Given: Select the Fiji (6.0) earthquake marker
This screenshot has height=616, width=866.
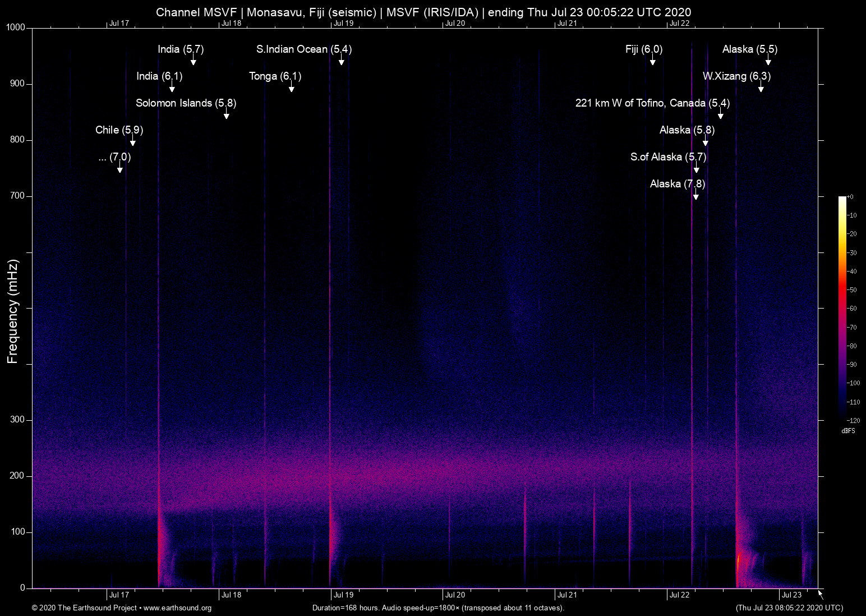Looking at the screenshot, I should point(652,62).
